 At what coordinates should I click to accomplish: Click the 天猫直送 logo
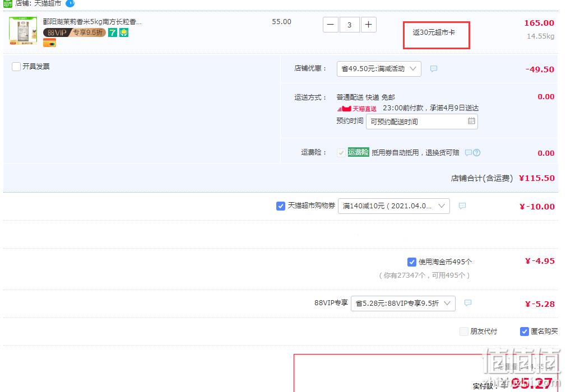[x=356, y=108]
